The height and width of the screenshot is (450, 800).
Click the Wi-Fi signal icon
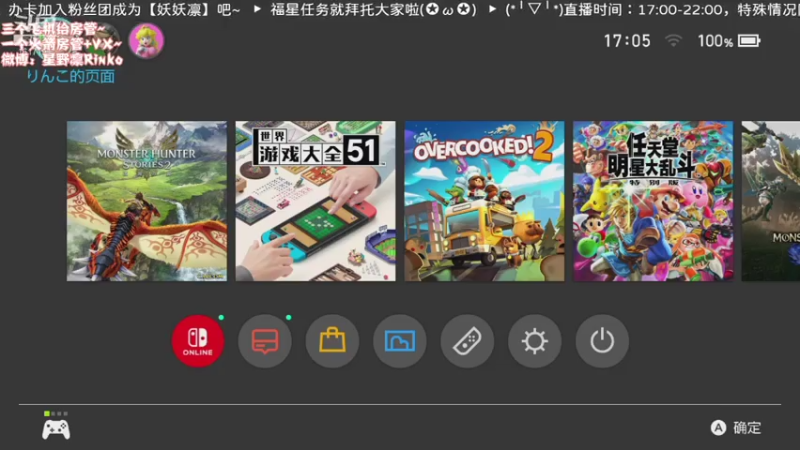[x=673, y=41]
